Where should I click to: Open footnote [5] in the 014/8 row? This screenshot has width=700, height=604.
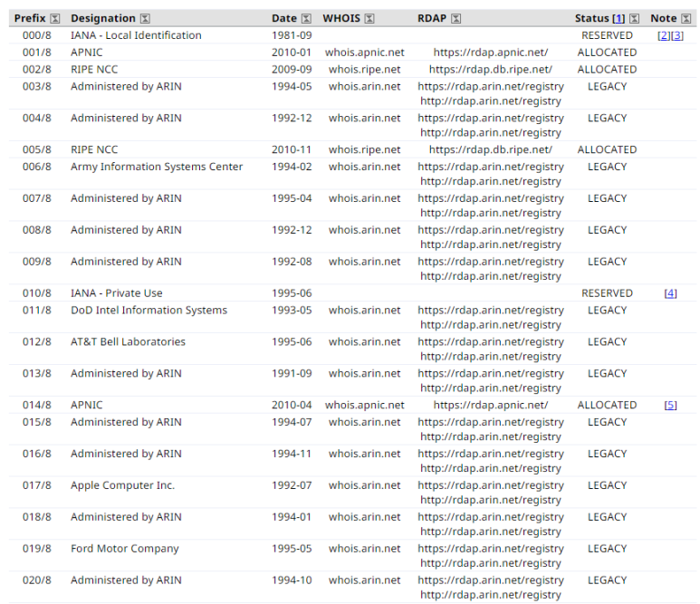click(x=670, y=406)
